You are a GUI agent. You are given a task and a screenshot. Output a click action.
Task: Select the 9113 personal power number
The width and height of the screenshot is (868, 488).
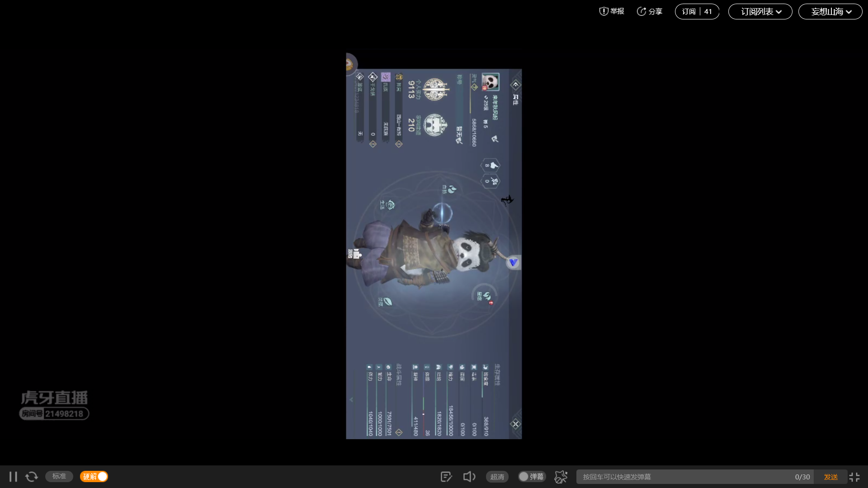(411, 89)
